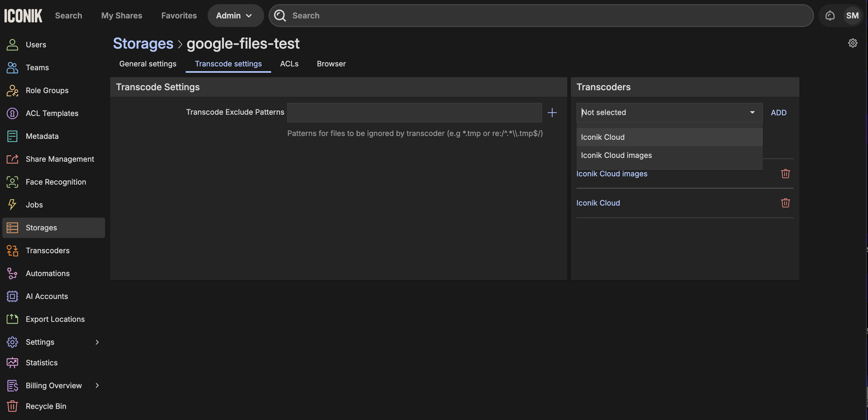Screen dimensions: 868x420
Task: Open the ACLs tab
Action: 289,64
